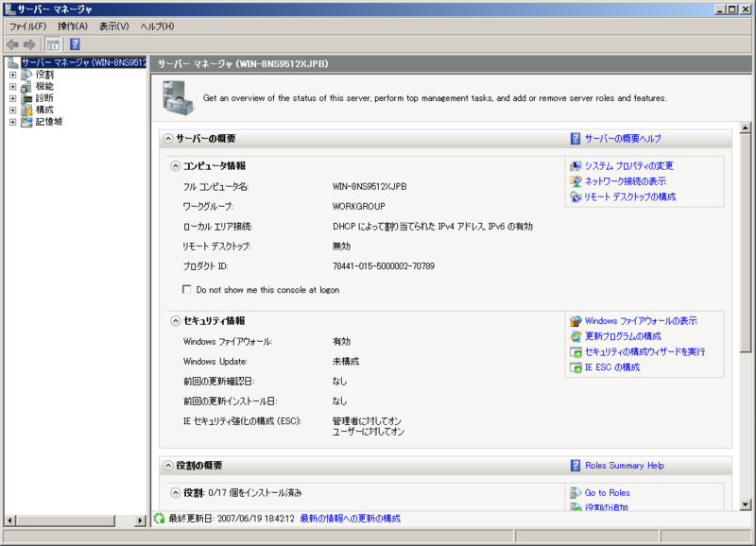Image resolution: width=756 pixels, height=546 pixels.
Task: Click the show/hide console tree toolbar icon
Action: point(54,44)
